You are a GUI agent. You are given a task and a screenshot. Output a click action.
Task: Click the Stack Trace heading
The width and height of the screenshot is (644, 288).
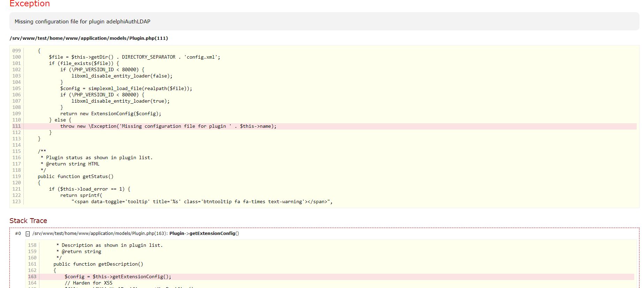pos(28,221)
